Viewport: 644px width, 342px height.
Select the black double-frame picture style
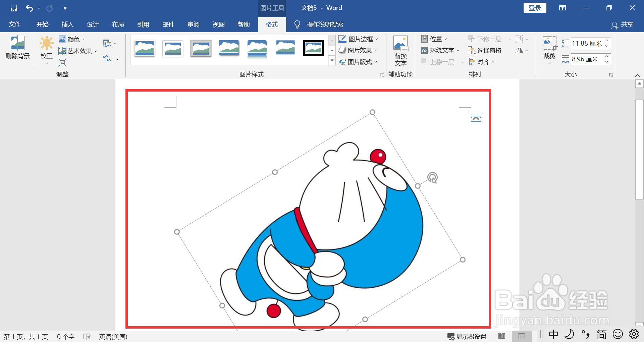click(x=313, y=48)
